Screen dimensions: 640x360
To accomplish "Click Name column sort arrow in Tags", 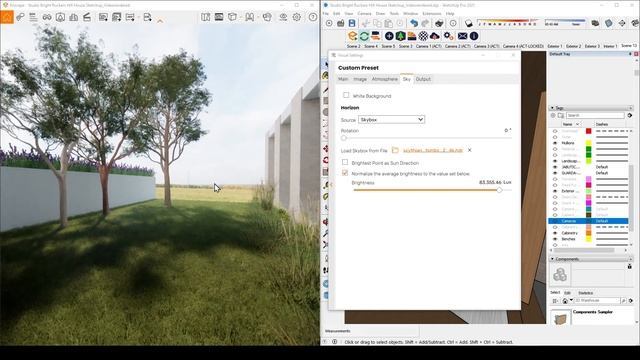I will tap(577, 124).
